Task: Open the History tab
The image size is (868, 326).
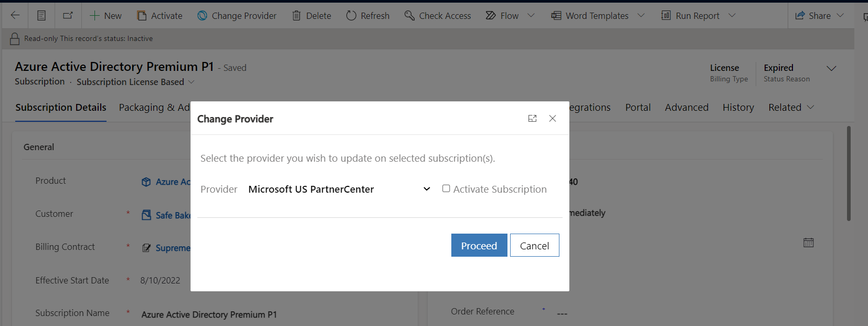Action: pos(738,107)
